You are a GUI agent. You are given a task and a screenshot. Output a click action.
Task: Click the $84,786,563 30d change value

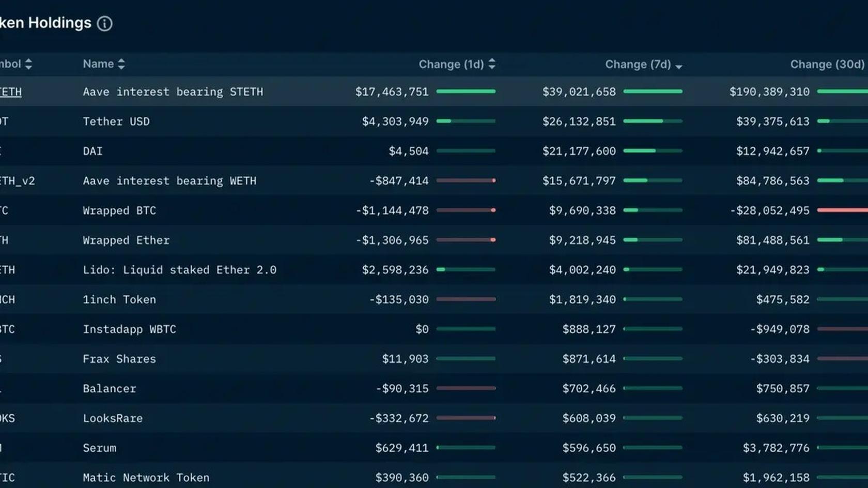(773, 181)
